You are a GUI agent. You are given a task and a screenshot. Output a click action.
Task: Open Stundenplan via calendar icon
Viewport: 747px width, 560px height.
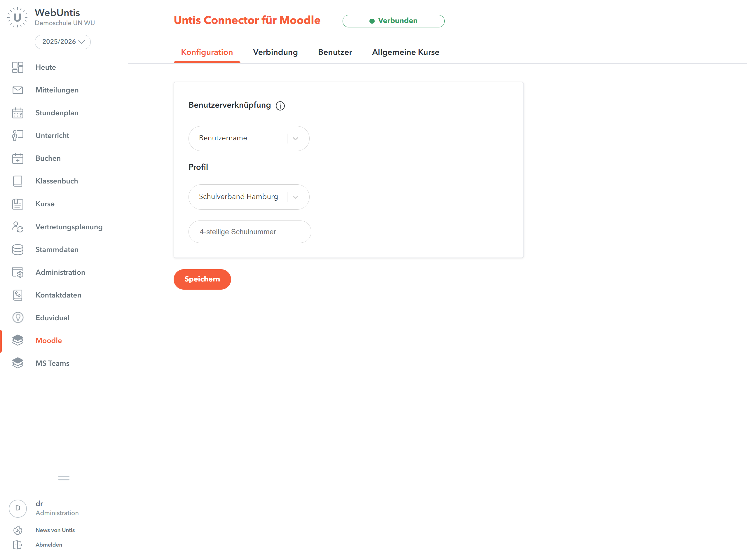[18, 113]
